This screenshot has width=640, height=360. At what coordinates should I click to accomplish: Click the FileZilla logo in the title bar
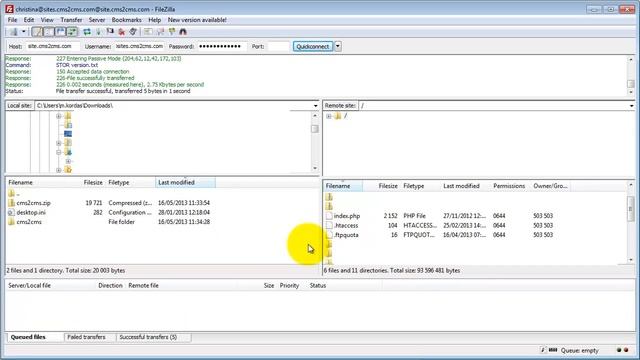click(x=9, y=9)
